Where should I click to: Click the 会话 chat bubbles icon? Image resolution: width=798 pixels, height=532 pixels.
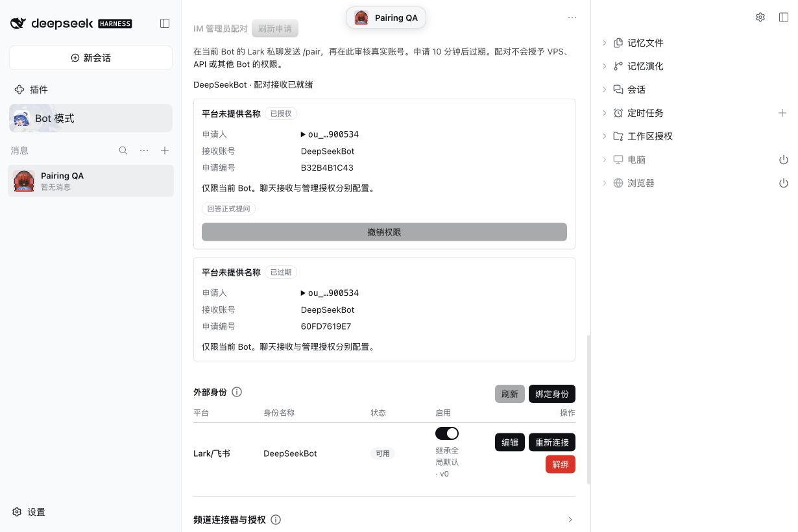618,90
